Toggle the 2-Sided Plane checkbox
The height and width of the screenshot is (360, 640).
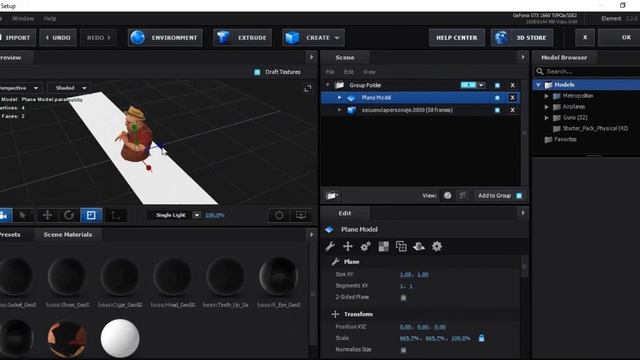point(403,298)
